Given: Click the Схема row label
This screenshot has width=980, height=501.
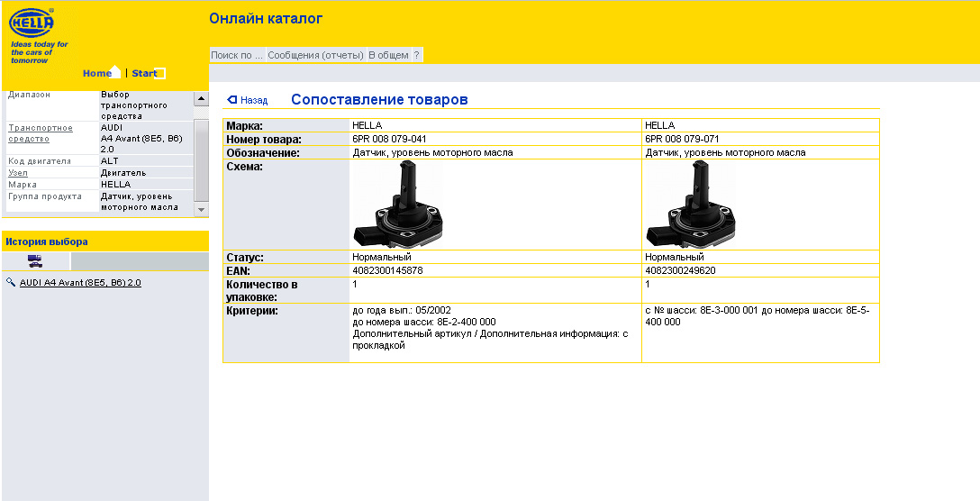Looking at the screenshot, I should click(x=244, y=167).
